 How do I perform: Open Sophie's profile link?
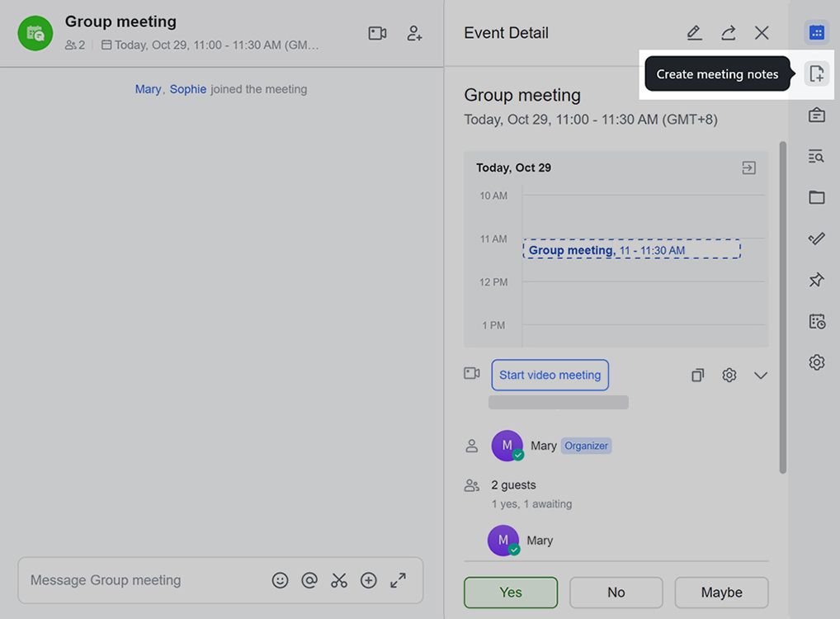(188, 88)
